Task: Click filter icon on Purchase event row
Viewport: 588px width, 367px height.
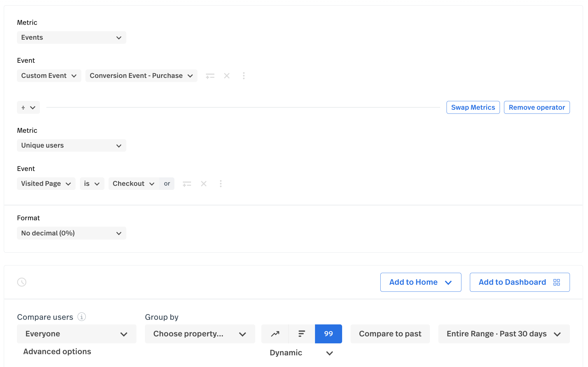Action: click(x=210, y=76)
